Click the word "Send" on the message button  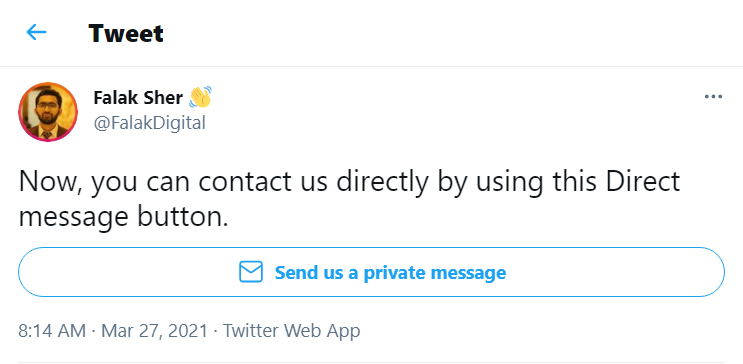click(293, 273)
